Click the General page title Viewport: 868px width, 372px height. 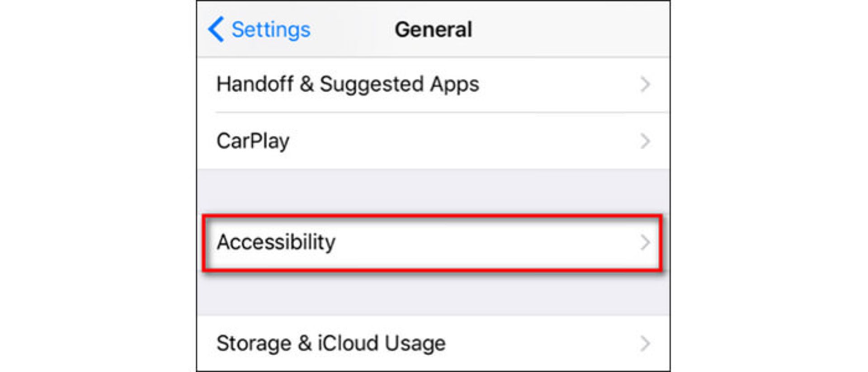click(433, 30)
